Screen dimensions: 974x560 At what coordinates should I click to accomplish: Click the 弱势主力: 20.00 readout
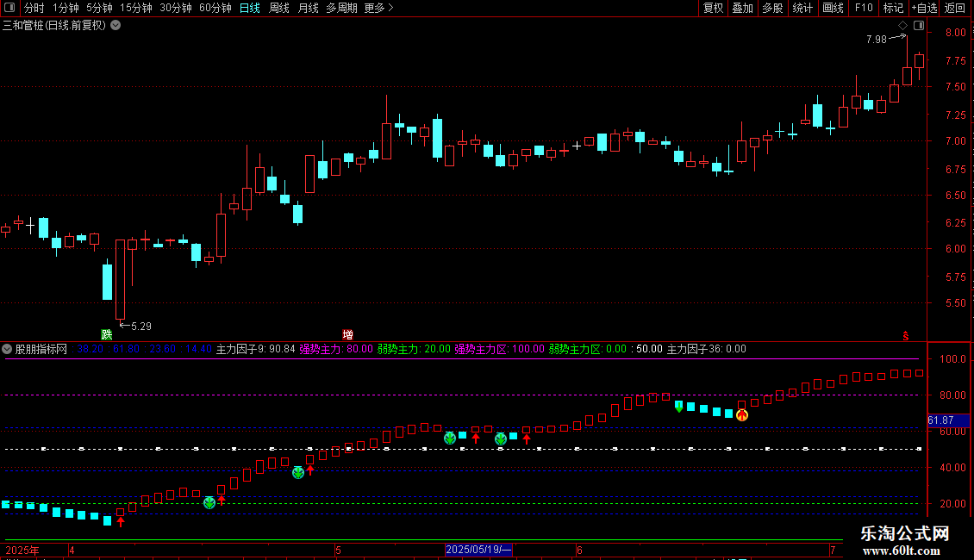tap(414, 349)
